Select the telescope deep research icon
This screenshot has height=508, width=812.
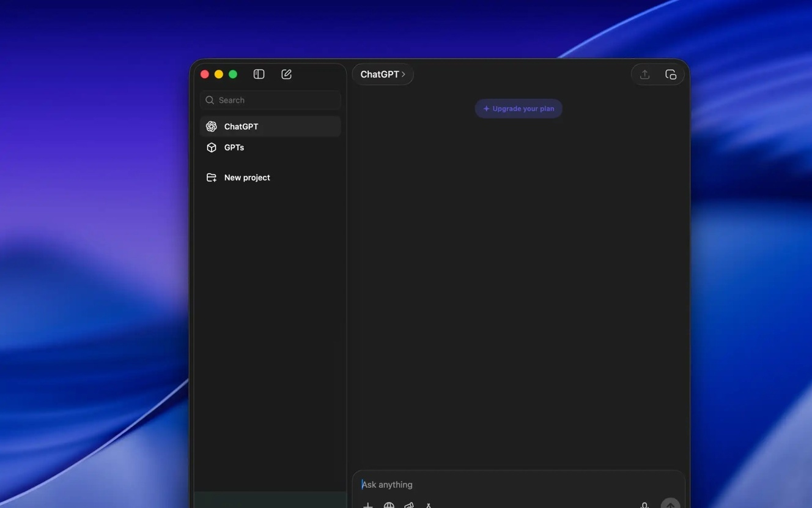point(409,505)
